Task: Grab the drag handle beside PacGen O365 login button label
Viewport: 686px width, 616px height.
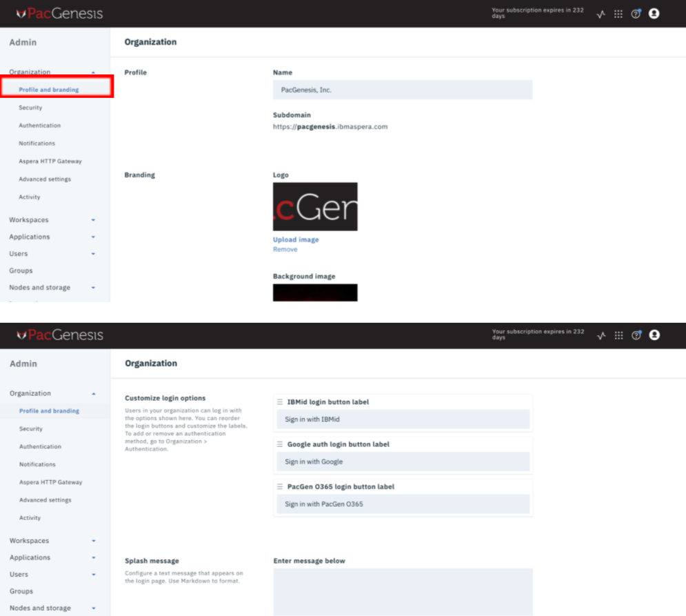Action: tap(280, 487)
